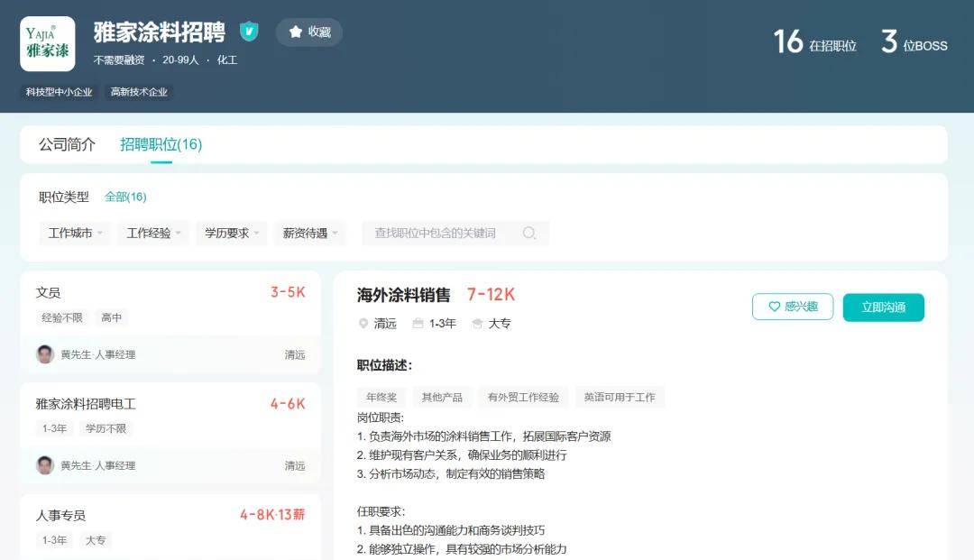Screen dimensions: 974x560
Task: Click the experience icon beside 1-3年
Action: tap(418, 324)
